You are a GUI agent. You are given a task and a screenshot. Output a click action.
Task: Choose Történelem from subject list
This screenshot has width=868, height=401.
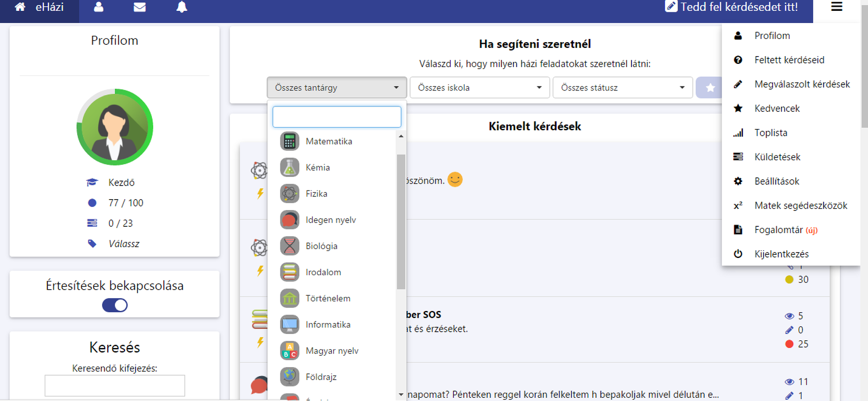tap(328, 298)
